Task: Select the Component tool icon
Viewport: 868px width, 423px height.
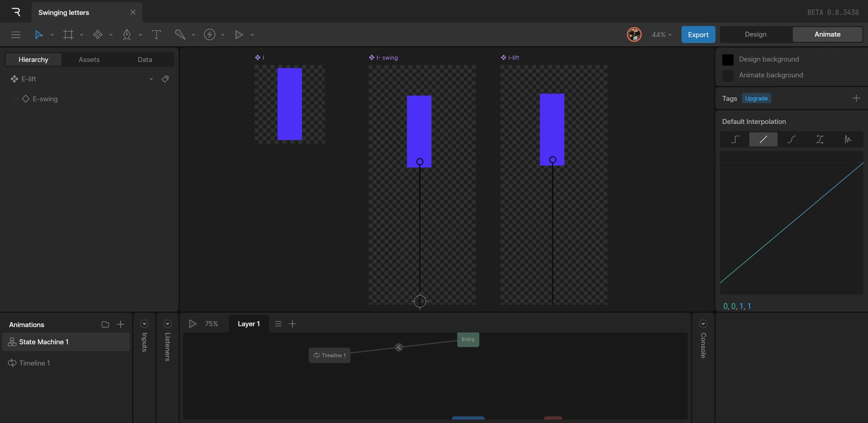Action: (x=98, y=35)
